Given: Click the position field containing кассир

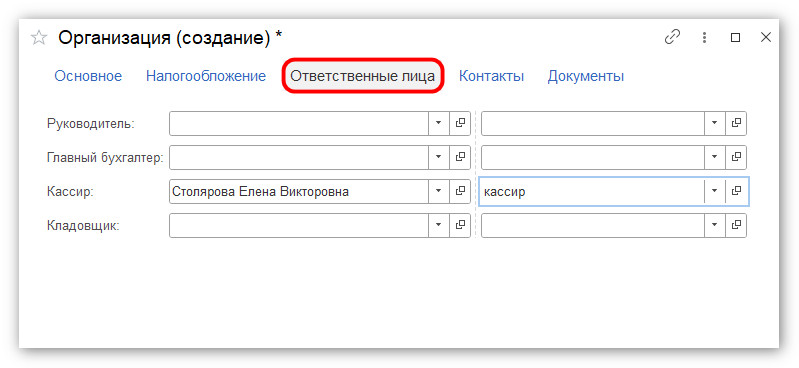Looking at the screenshot, I should pyautogui.click(x=593, y=191).
